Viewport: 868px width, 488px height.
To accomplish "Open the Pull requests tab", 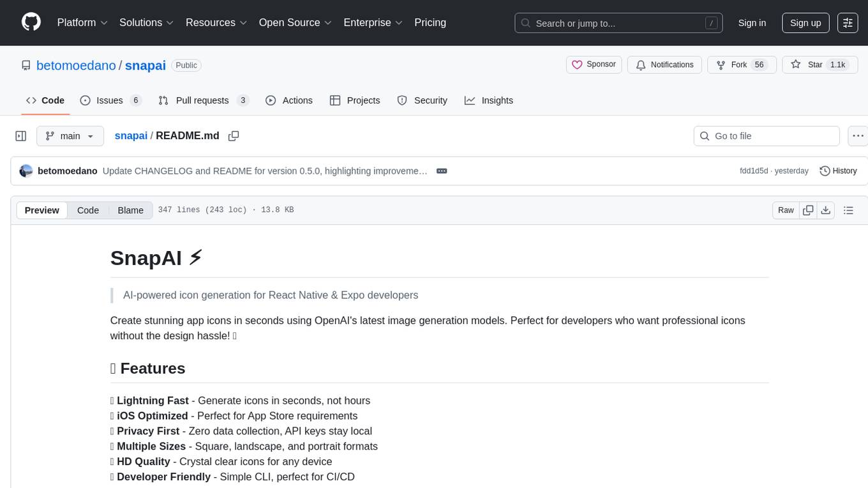I will [x=203, y=100].
